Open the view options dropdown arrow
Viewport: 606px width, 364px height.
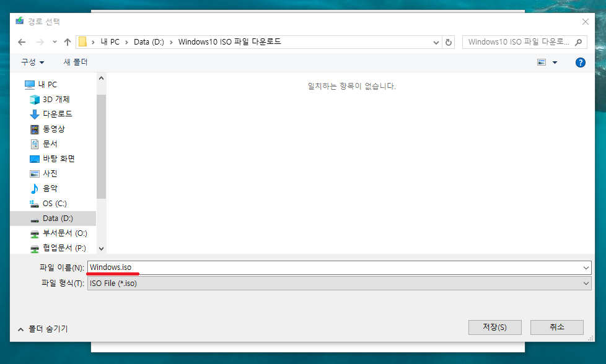pos(555,63)
